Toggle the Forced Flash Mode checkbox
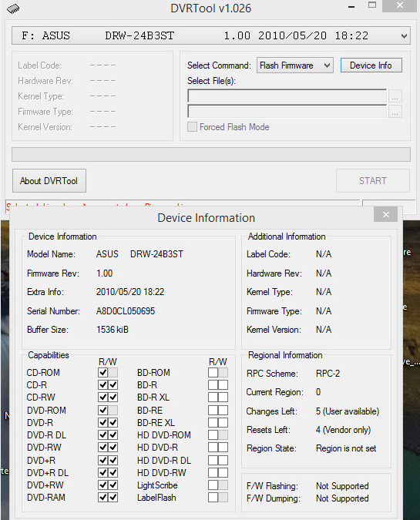Viewport: 420px width, 520px height. click(x=192, y=127)
